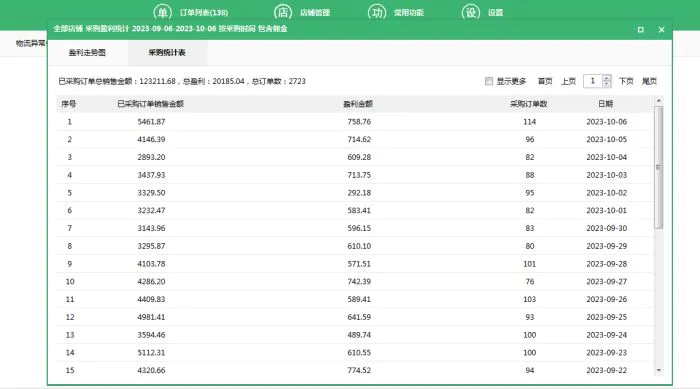Decrease page number with stepper down arrow
The image size is (700, 389).
606,84
